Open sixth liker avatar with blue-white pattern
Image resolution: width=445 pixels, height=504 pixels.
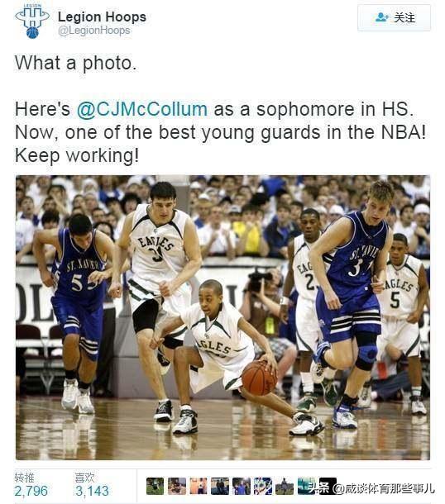[x=263, y=486]
